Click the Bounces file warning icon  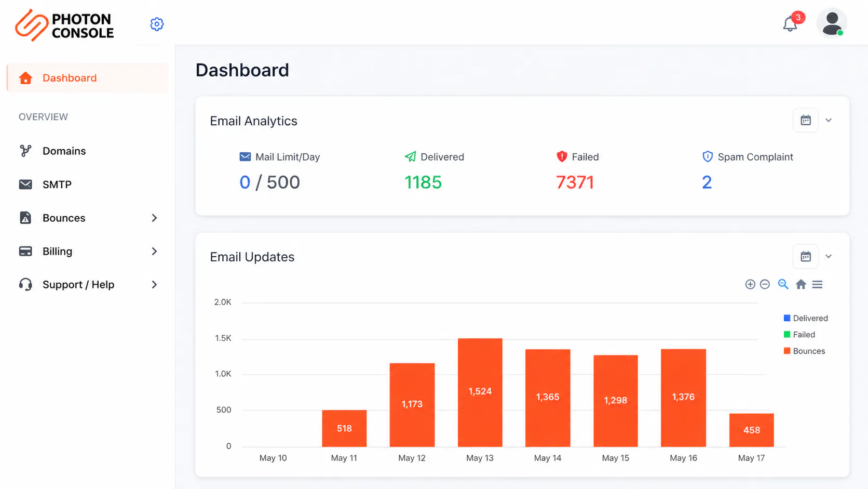25,218
